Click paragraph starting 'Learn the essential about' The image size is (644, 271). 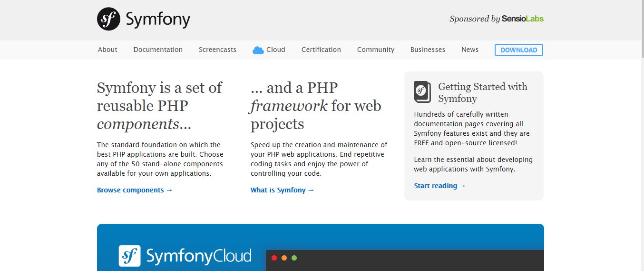(473, 164)
